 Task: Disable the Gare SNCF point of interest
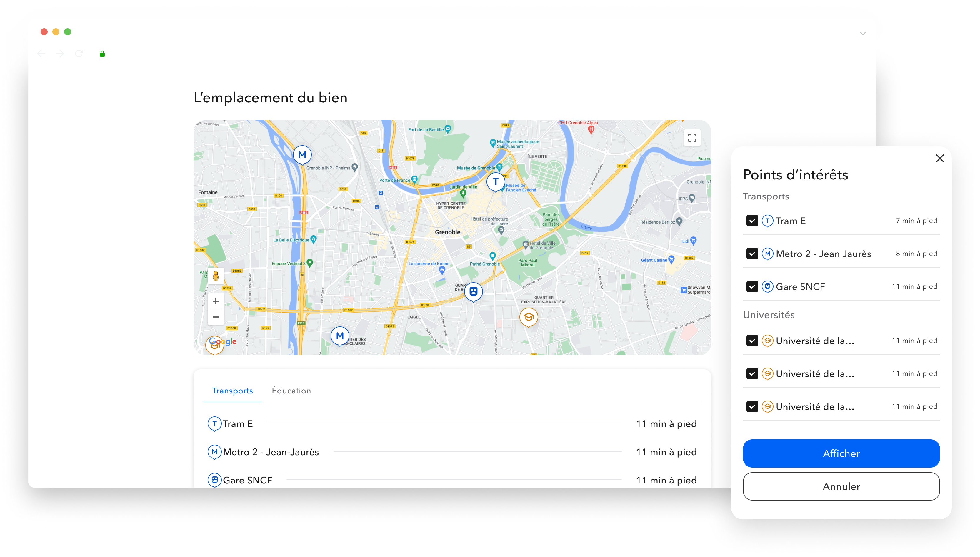(x=752, y=286)
